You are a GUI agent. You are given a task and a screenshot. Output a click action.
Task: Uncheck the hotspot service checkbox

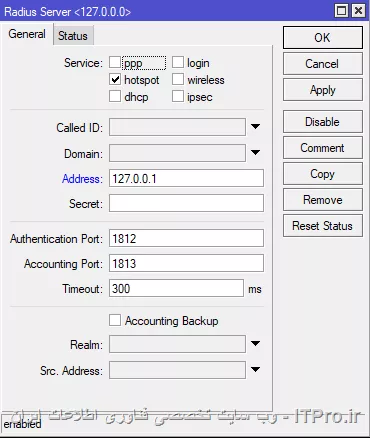115,80
